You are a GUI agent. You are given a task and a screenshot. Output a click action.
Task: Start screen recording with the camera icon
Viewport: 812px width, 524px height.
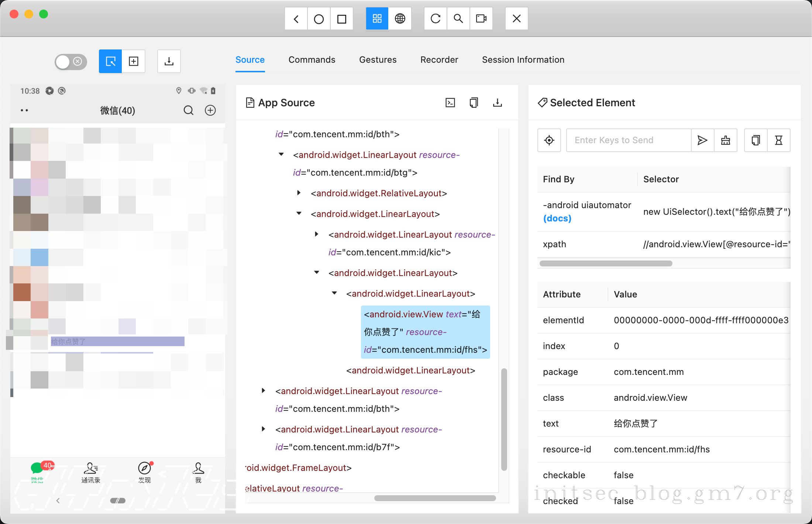481,18
